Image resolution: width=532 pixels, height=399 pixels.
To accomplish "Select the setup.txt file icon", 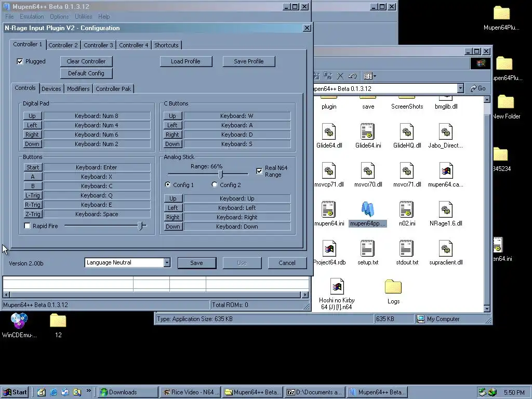I will (367, 249).
